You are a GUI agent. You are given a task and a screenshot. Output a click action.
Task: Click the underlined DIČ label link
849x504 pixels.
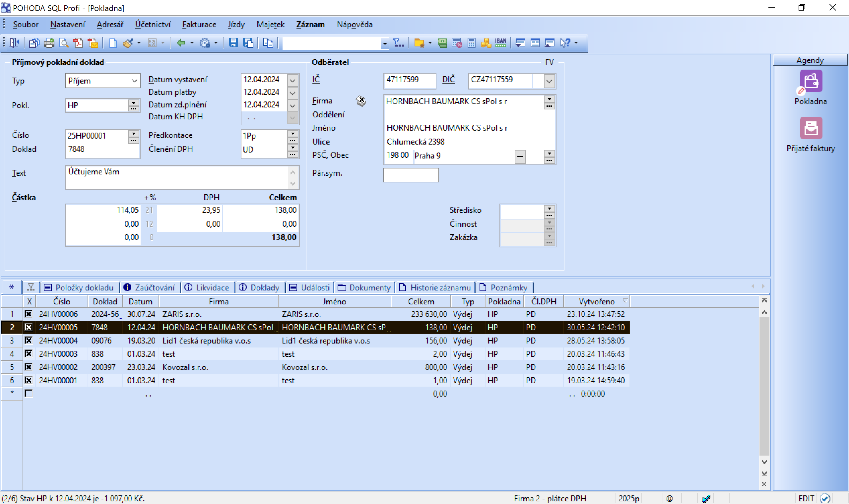448,79
